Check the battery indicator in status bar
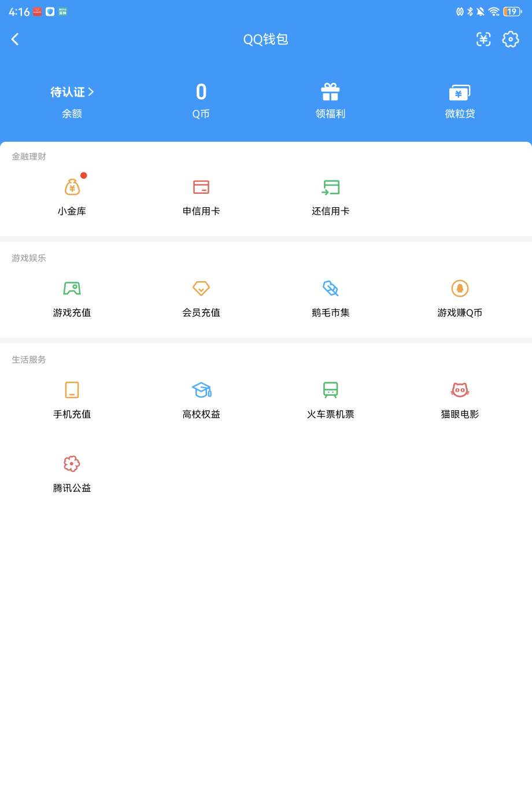 (512, 12)
